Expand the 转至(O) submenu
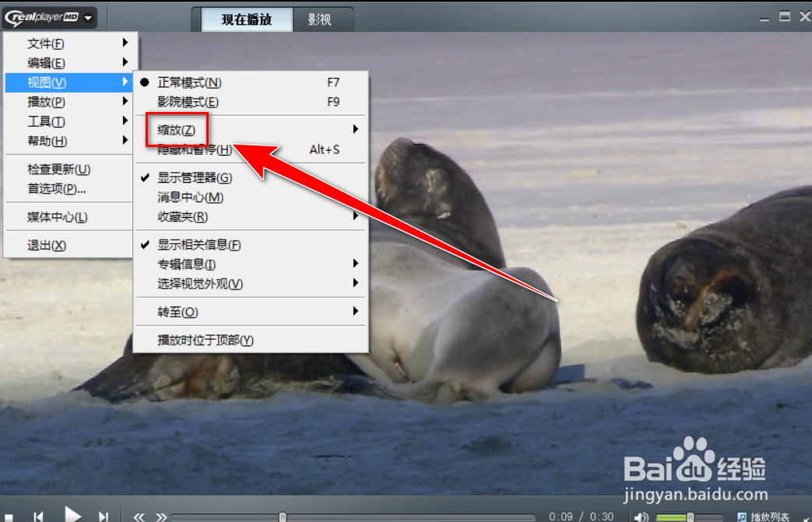Image resolution: width=812 pixels, height=522 pixels. coord(251,312)
